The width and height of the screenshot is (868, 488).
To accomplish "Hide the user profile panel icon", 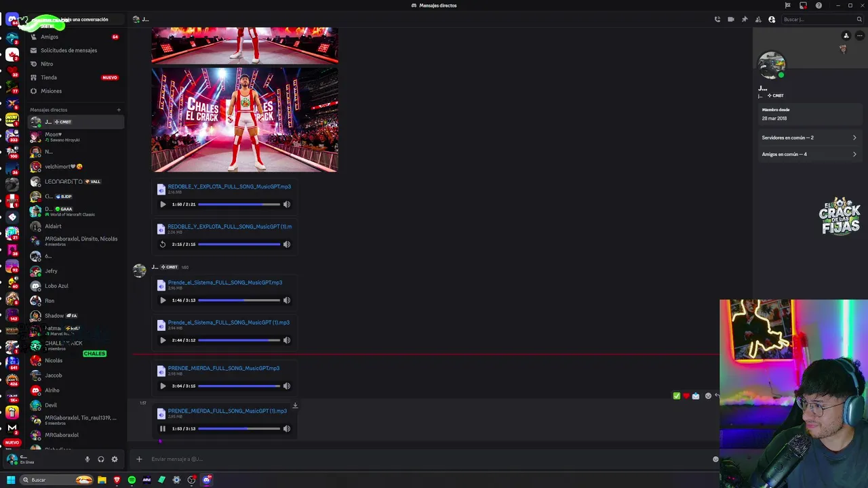I will [772, 19].
